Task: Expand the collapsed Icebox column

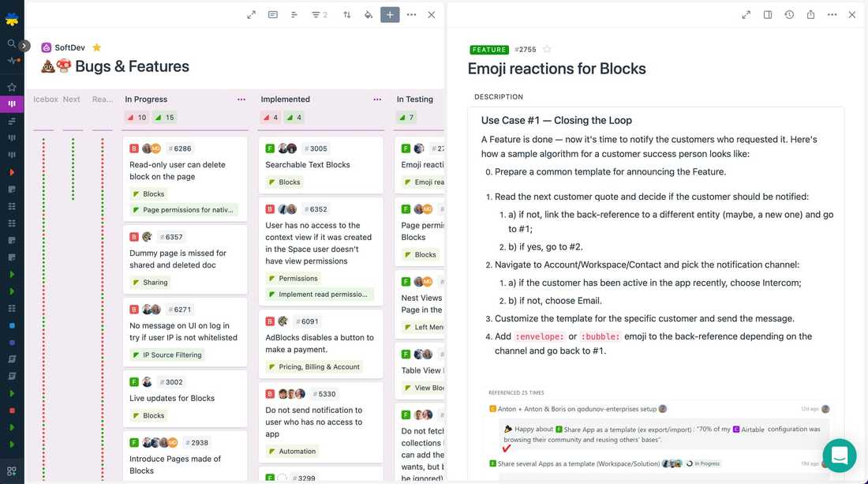Action: [45, 99]
